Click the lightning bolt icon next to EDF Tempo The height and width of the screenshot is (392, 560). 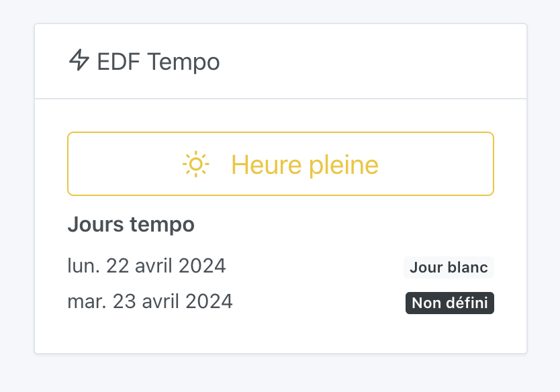80,61
